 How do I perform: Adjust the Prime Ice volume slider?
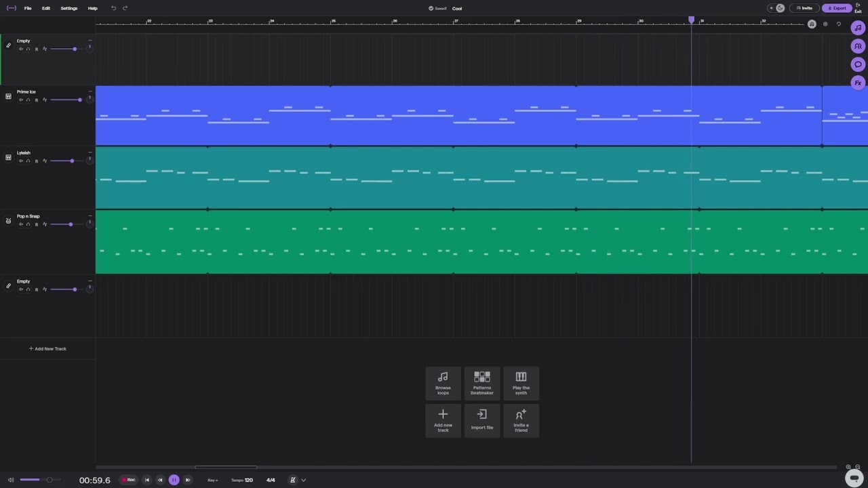click(66, 100)
